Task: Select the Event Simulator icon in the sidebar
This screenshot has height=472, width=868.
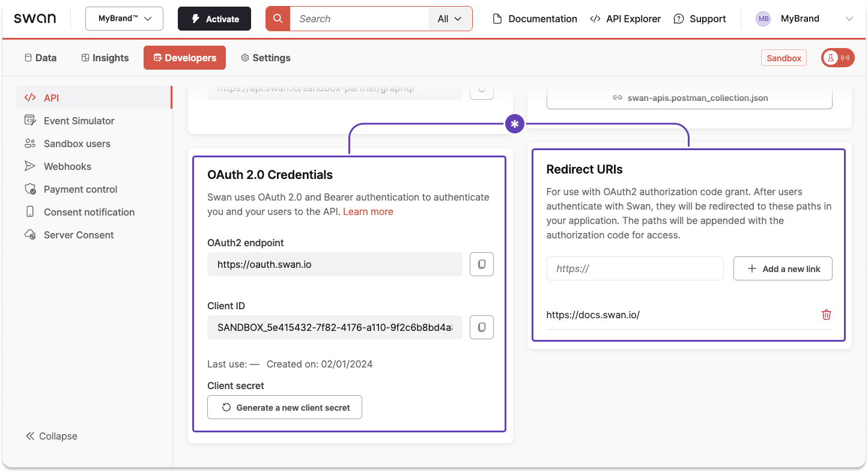Action: 31,120
